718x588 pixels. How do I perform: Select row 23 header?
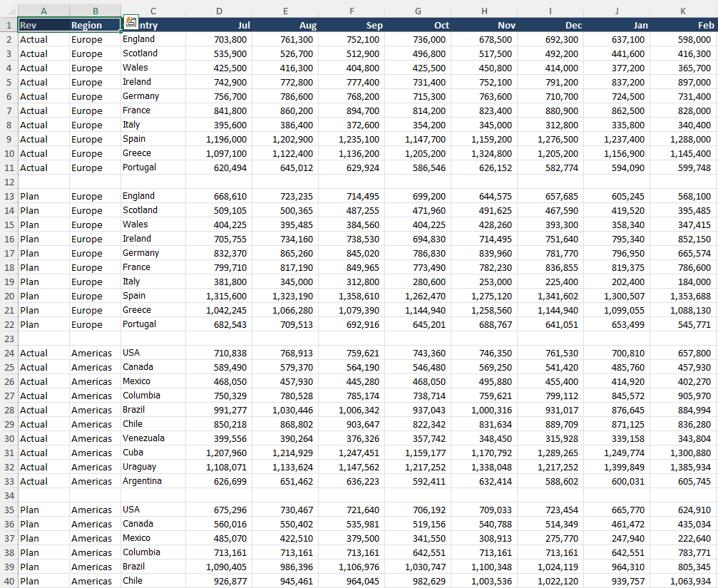coord(9,339)
